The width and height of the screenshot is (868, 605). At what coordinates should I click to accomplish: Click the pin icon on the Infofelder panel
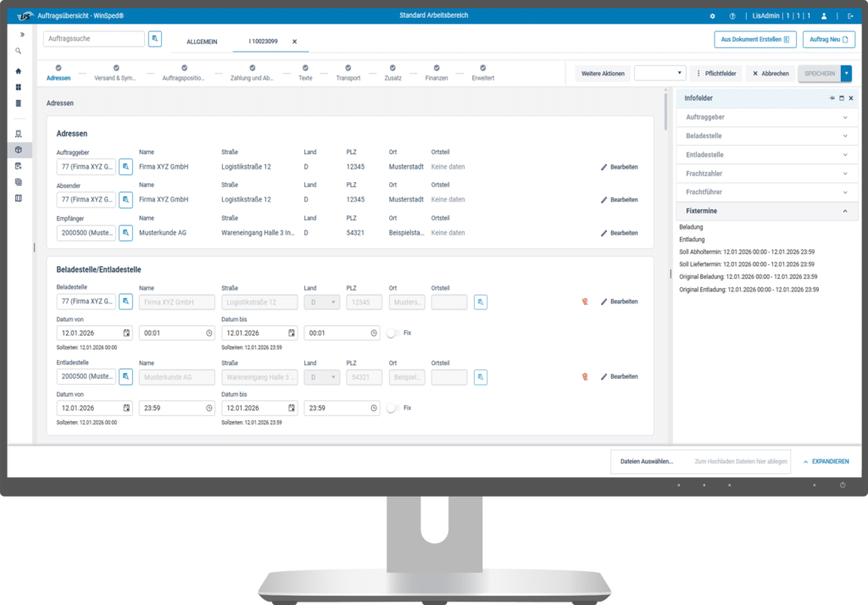click(x=832, y=97)
